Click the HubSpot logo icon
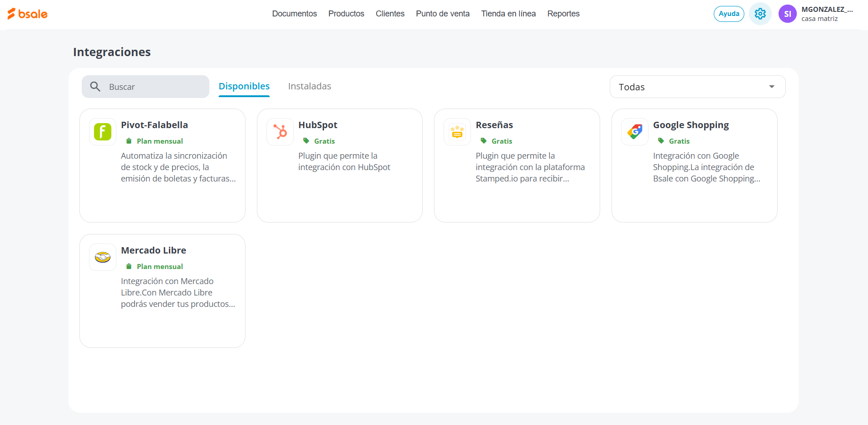 pyautogui.click(x=280, y=132)
